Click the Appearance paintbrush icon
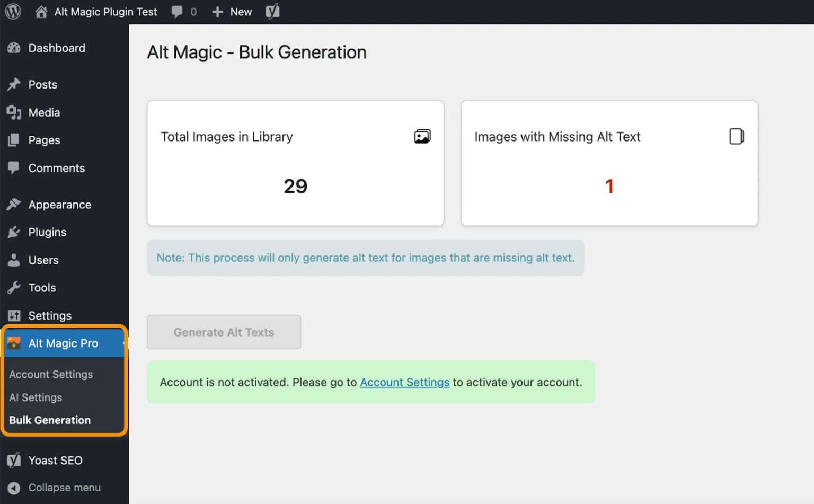The width and height of the screenshot is (814, 504). tap(14, 204)
